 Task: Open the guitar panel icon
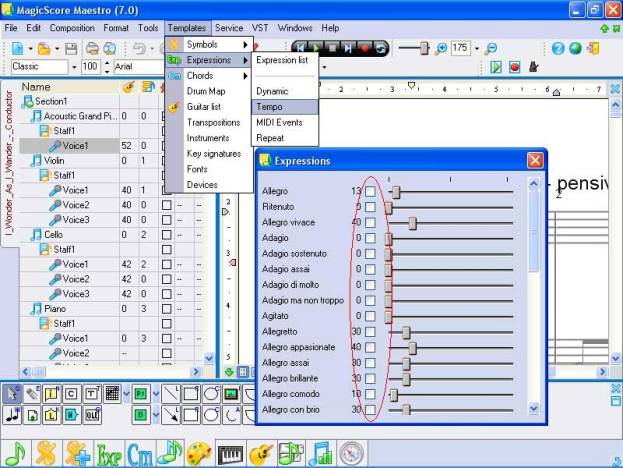coord(261,454)
